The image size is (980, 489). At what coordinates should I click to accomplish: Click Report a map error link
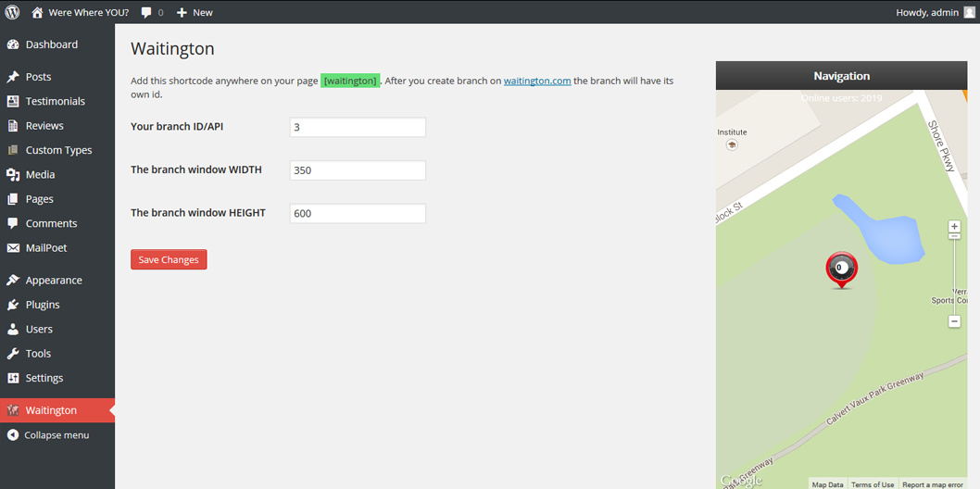pyautogui.click(x=933, y=484)
